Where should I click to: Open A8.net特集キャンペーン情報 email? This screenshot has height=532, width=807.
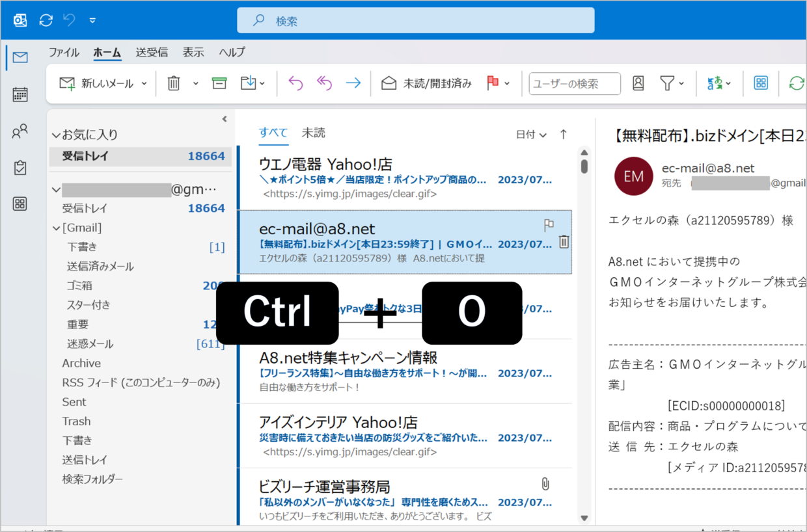point(405,371)
